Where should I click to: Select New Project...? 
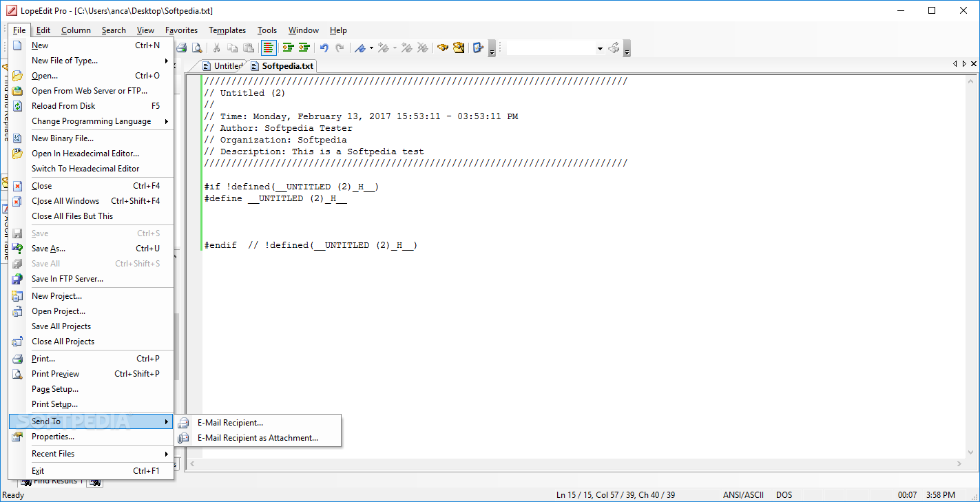[91, 296]
